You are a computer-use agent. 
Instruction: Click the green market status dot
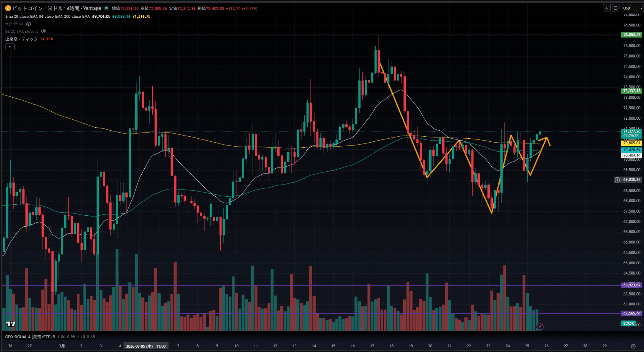click(106, 8)
